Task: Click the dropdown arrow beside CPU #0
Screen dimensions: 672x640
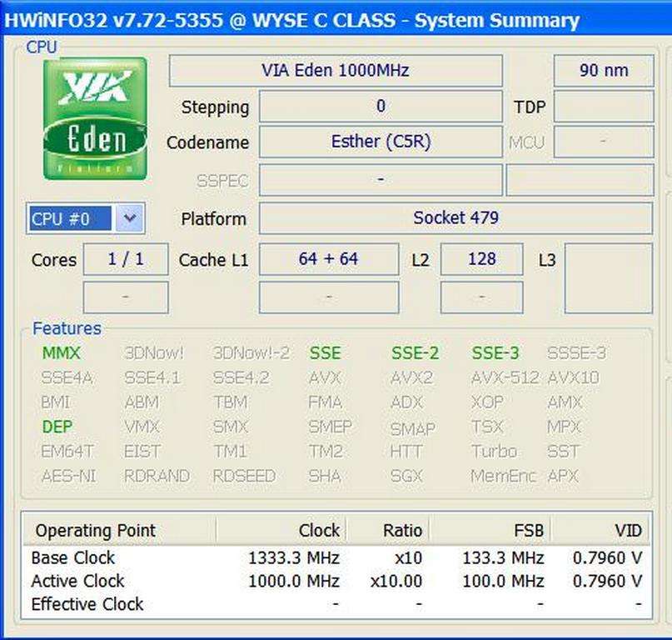Action: pyautogui.click(x=131, y=217)
